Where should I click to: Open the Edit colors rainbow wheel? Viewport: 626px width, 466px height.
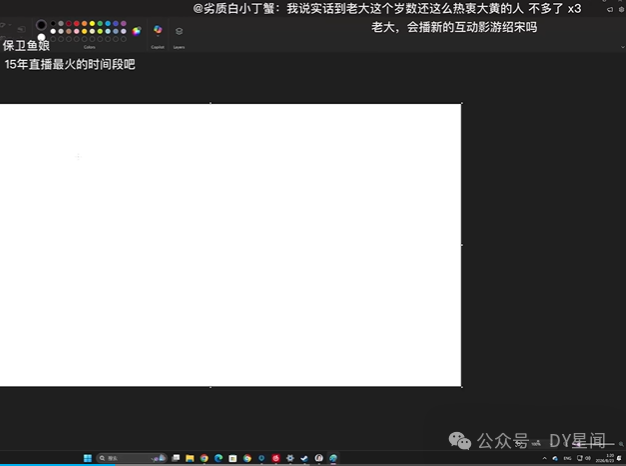click(x=137, y=31)
